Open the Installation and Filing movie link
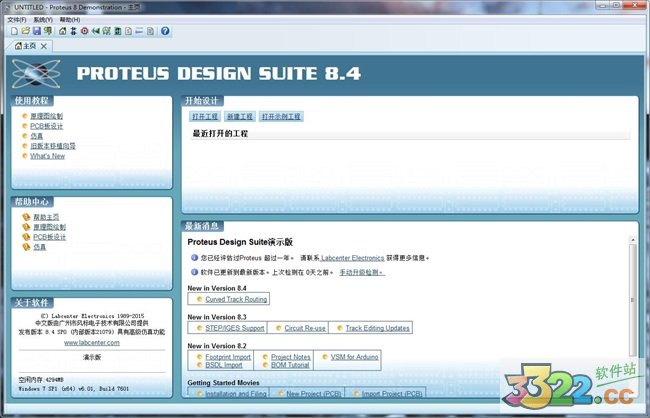 point(236,394)
